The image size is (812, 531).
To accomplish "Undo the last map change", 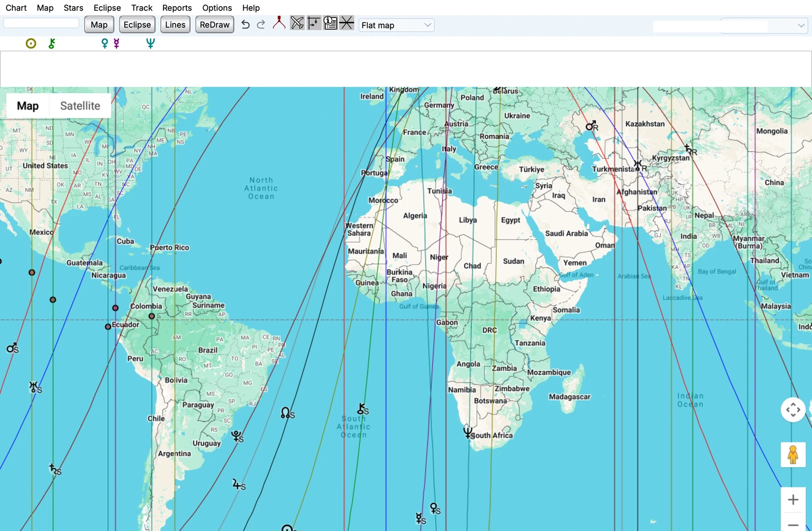I will 245,24.
